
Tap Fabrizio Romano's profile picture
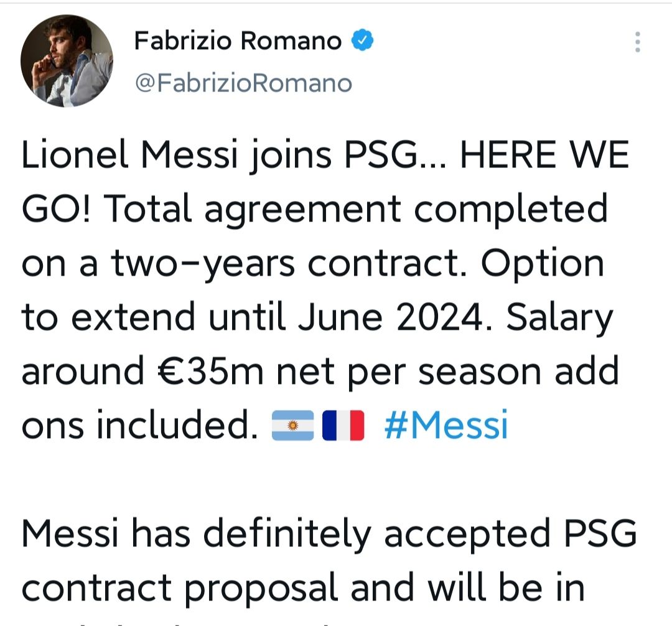pos(67,60)
